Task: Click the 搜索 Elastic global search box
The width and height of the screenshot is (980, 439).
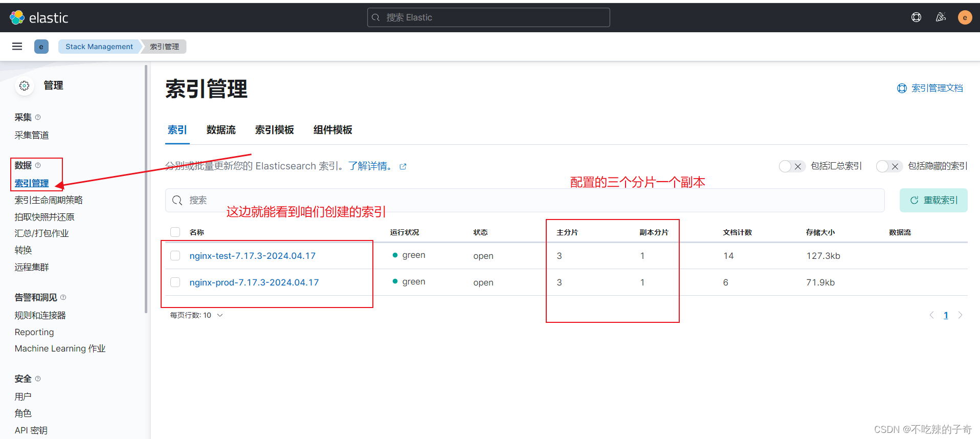Action: [x=488, y=17]
